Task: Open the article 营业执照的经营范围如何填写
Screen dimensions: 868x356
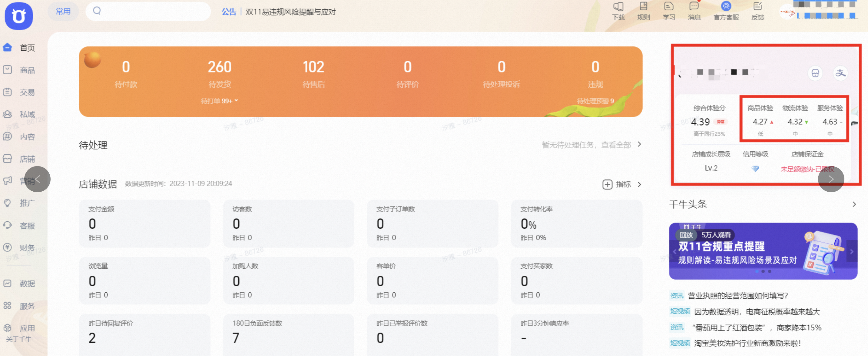Action: coord(737,296)
